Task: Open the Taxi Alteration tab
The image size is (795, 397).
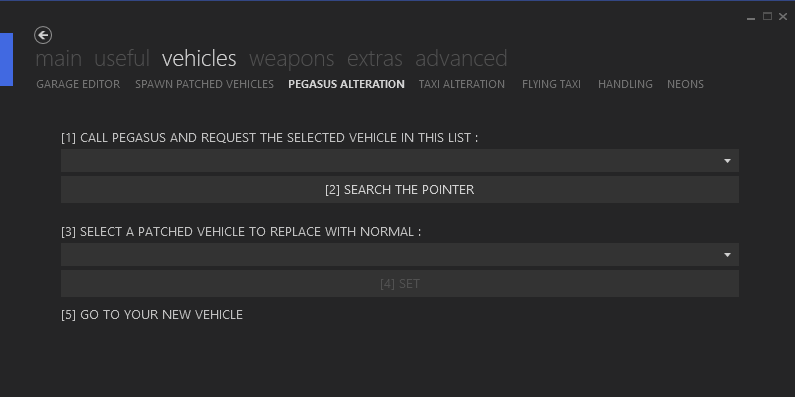Action: (462, 84)
